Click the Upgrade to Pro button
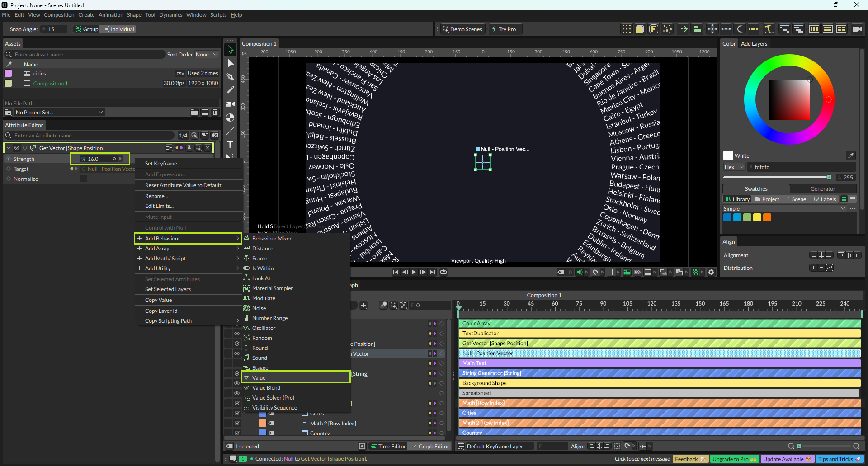The image size is (868, 466). [734, 459]
